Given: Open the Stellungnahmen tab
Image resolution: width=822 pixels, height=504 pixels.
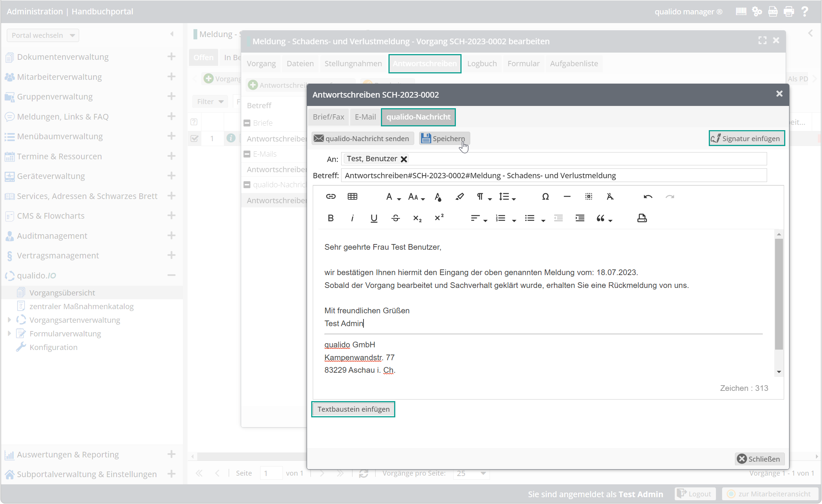Looking at the screenshot, I should pyautogui.click(x=353, y=64).
